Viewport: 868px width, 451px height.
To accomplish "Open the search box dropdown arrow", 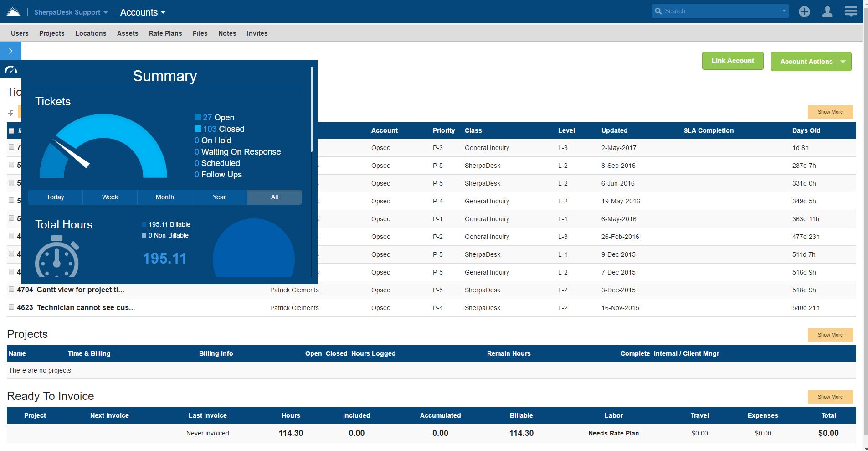I will point(784,11).
